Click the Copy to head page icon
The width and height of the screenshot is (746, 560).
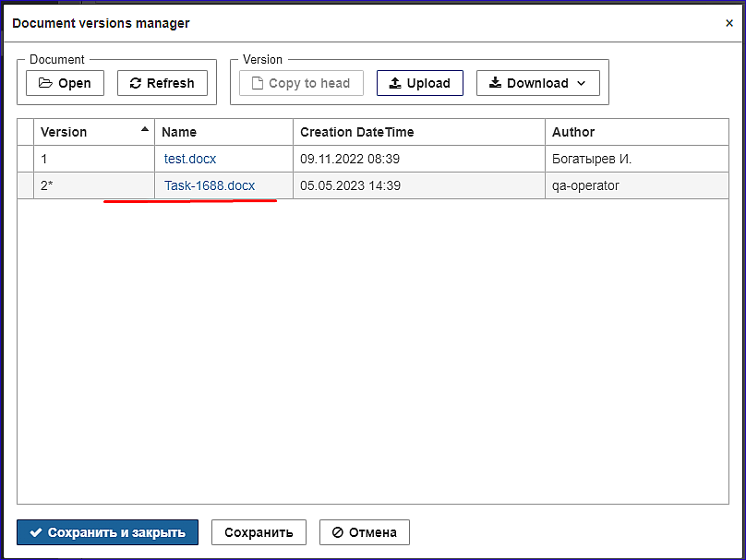258,83
